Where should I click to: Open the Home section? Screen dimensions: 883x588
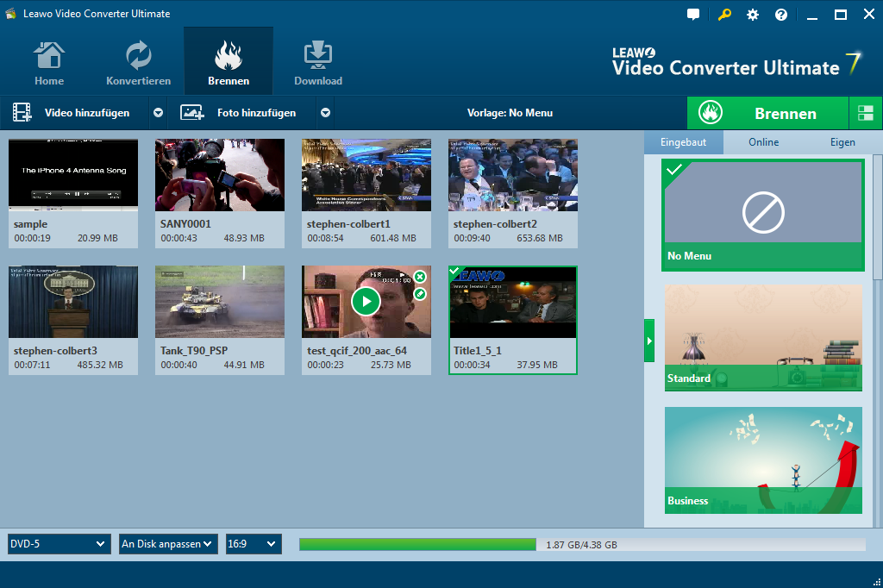coord(49,62)
